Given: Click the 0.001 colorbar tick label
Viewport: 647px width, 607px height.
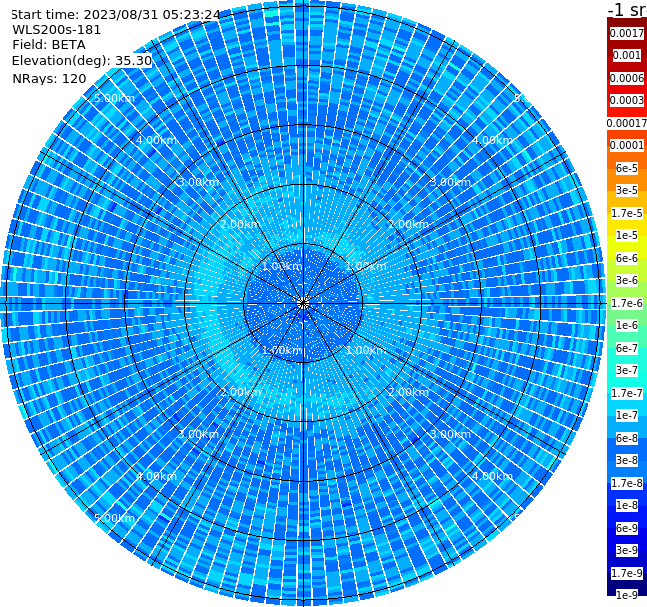Looking at the screenshot, I should point(627,55).
